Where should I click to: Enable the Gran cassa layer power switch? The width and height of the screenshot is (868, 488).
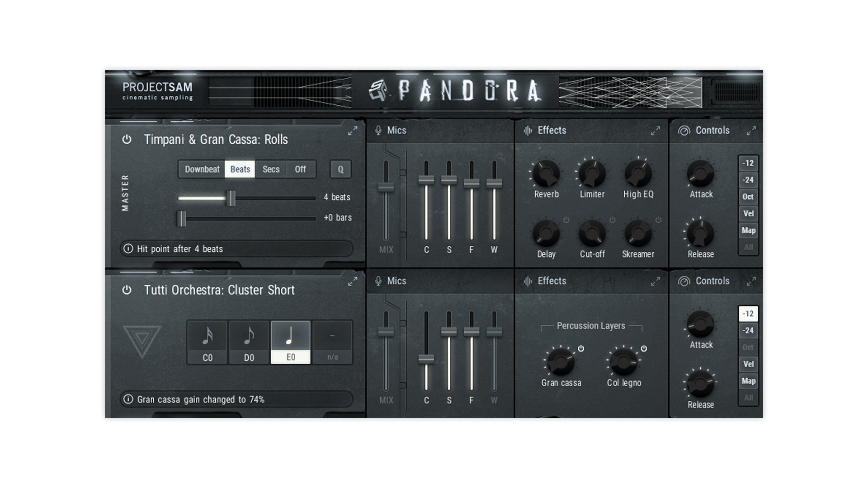pos(581,348)
